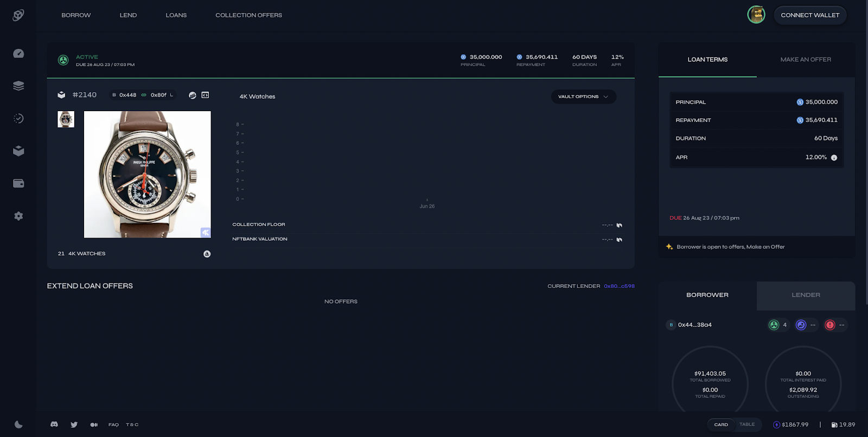Click the large watch NFT image
This screenshot has width=868, height=437.
pos(148,175)
